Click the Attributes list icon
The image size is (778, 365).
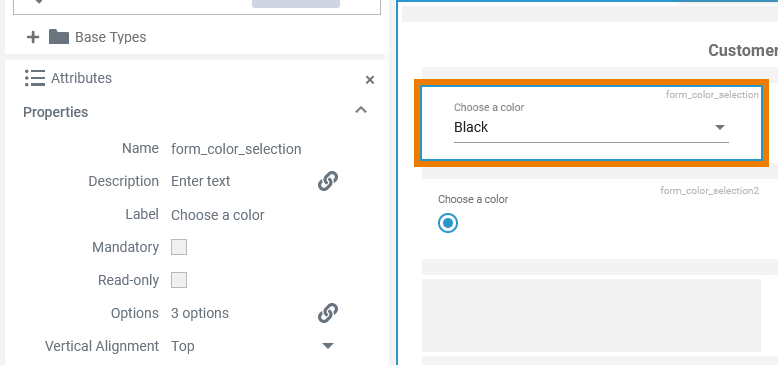[35, 78]
